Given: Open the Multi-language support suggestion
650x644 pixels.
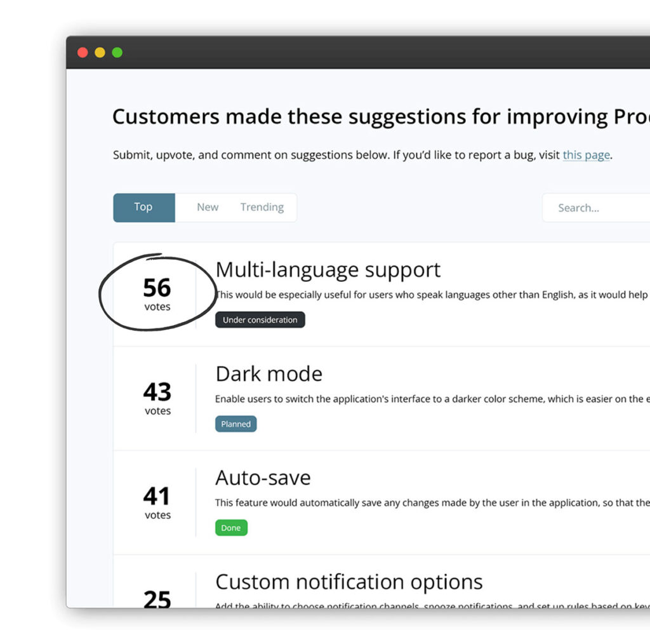Looking at the screenshot, I should [328, 269].
